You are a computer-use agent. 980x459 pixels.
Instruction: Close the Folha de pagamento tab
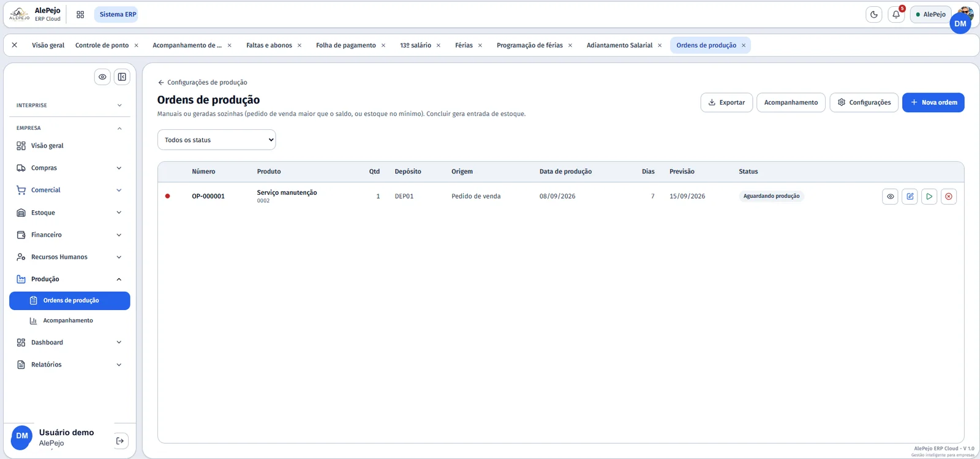pos(383,45)
